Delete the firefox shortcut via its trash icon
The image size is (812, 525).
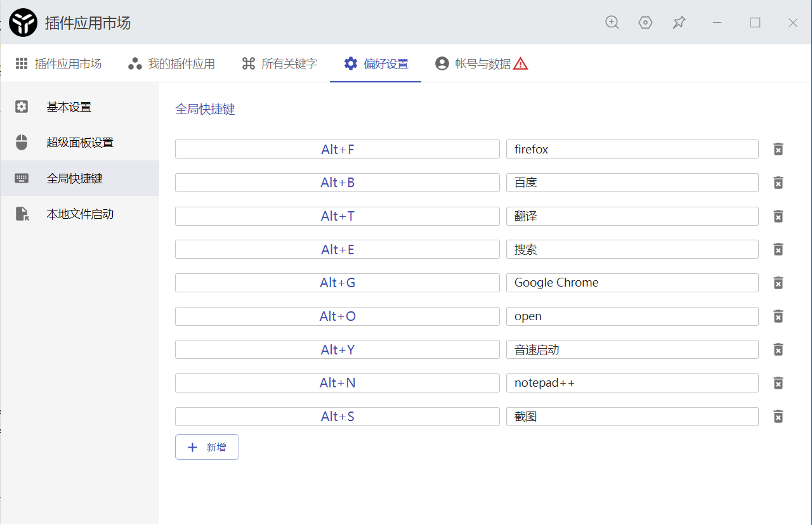point(778,149)
